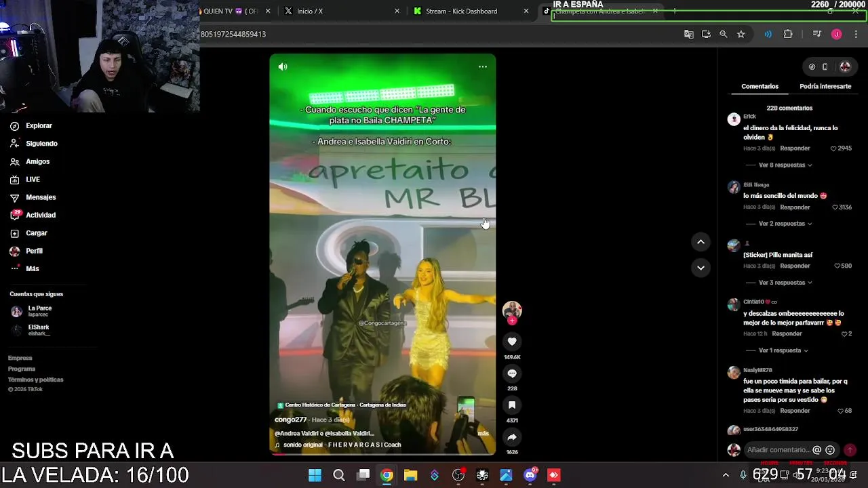The image size is (868, 488).
Task: Switch to the QUIEN TV browser tab
Action: click(236, 11)
